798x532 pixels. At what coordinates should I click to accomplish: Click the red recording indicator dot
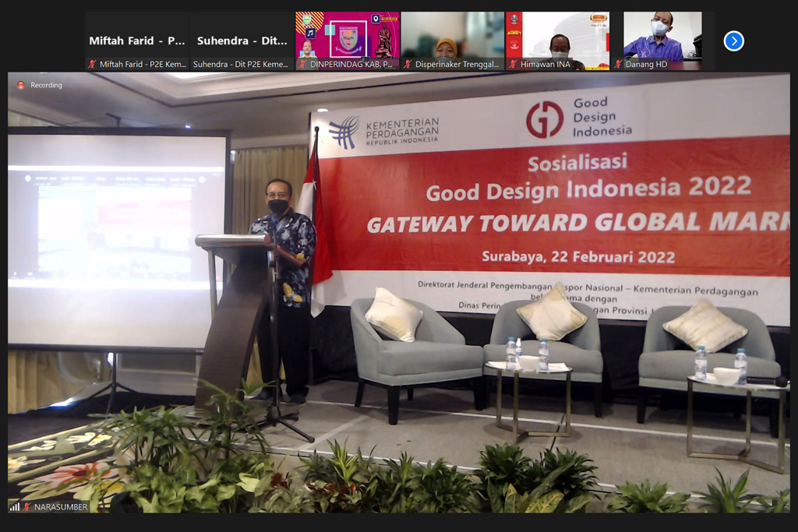pos(21,85)
